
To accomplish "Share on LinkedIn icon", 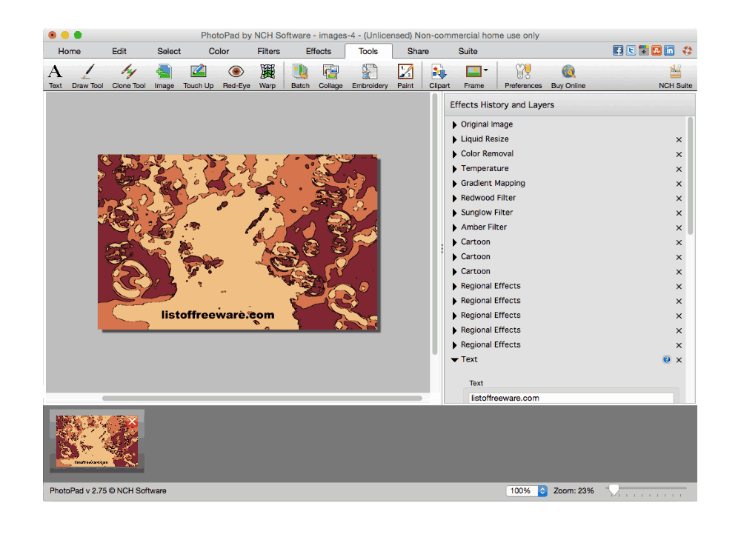I will click(669, 50).
